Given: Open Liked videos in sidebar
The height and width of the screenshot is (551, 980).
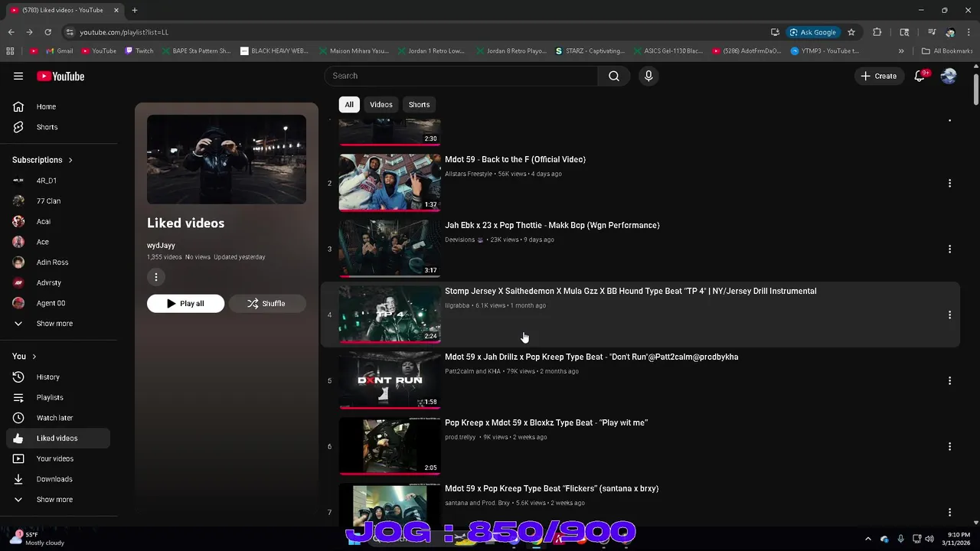Looking at the screenshot, I should 58,439.
